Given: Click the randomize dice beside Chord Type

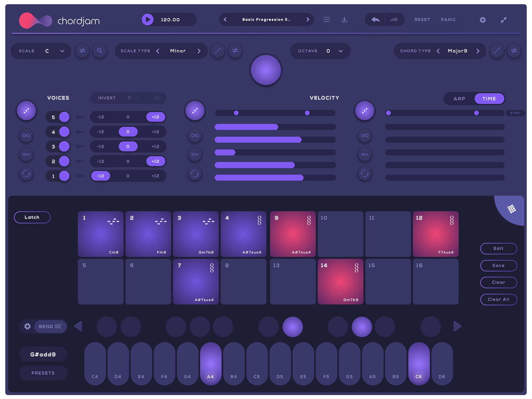Looking at the screenshot, I should click(x=497, y=51).
